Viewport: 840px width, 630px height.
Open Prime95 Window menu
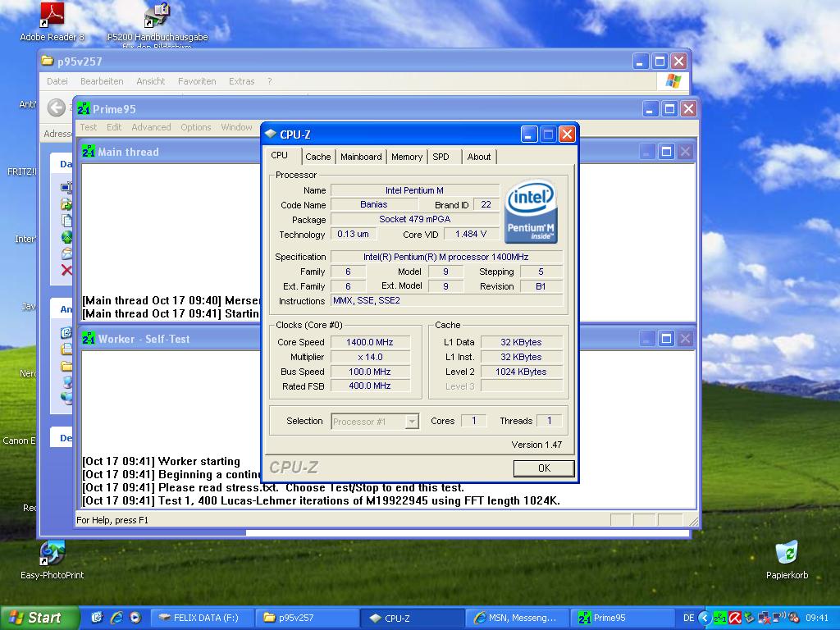(x=236, y=127)
